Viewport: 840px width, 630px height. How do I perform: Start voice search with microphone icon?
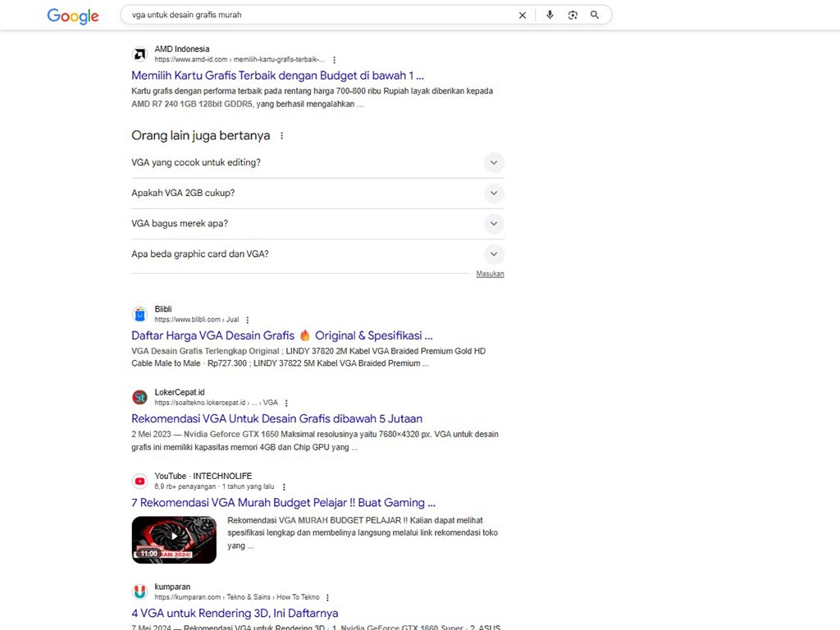point(550,15)
